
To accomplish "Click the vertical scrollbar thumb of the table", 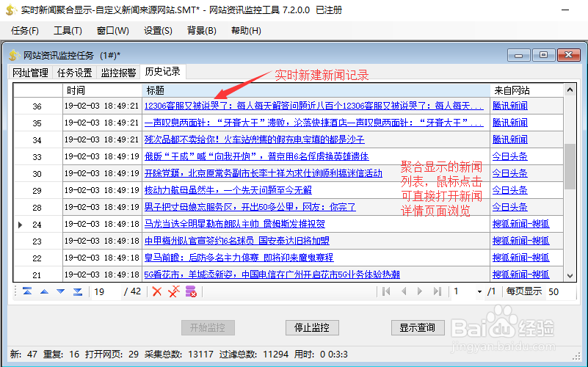I will coord(570,167).
